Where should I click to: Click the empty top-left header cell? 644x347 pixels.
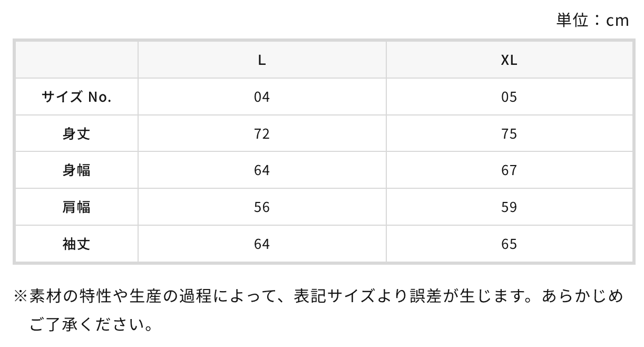(76, 60)
